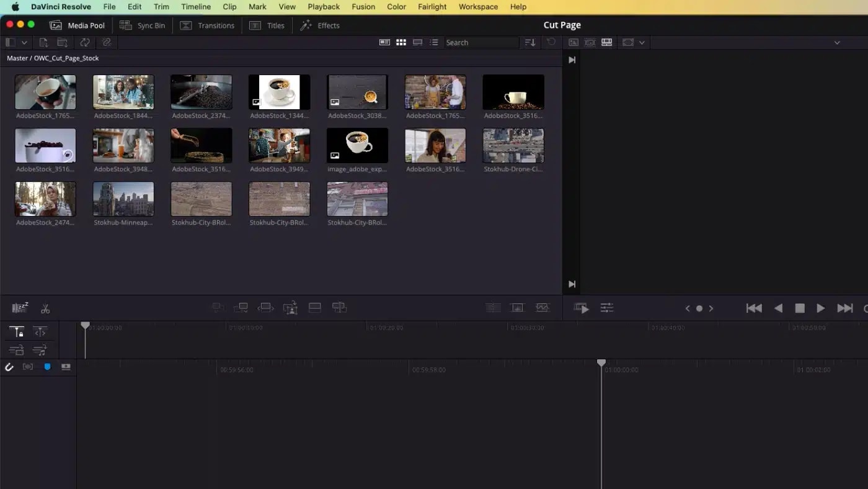
Task: Click the Media Pool button
Action: [77, 25]
